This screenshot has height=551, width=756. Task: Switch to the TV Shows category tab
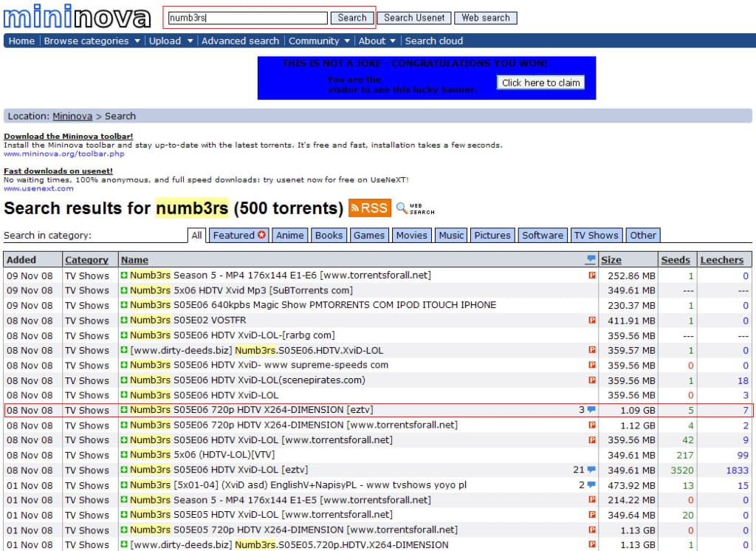click(597, 236)
